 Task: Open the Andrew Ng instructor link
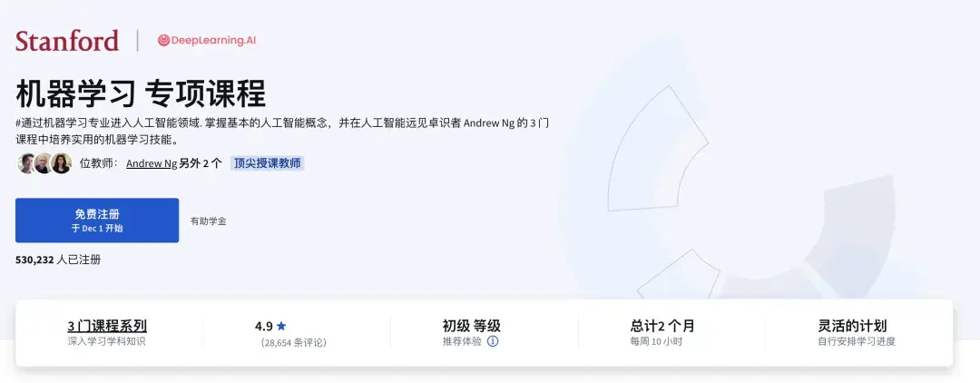pyautogui.click(x=152, y=163)
